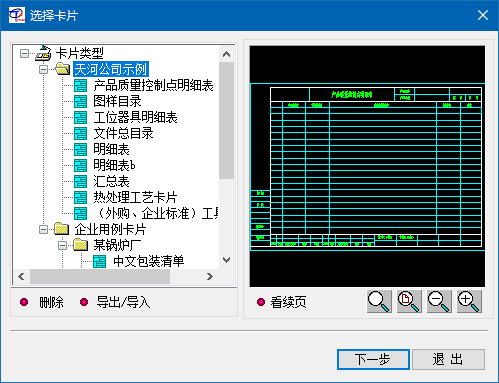Click card icon beside 明细表

(x=80, y=149)
